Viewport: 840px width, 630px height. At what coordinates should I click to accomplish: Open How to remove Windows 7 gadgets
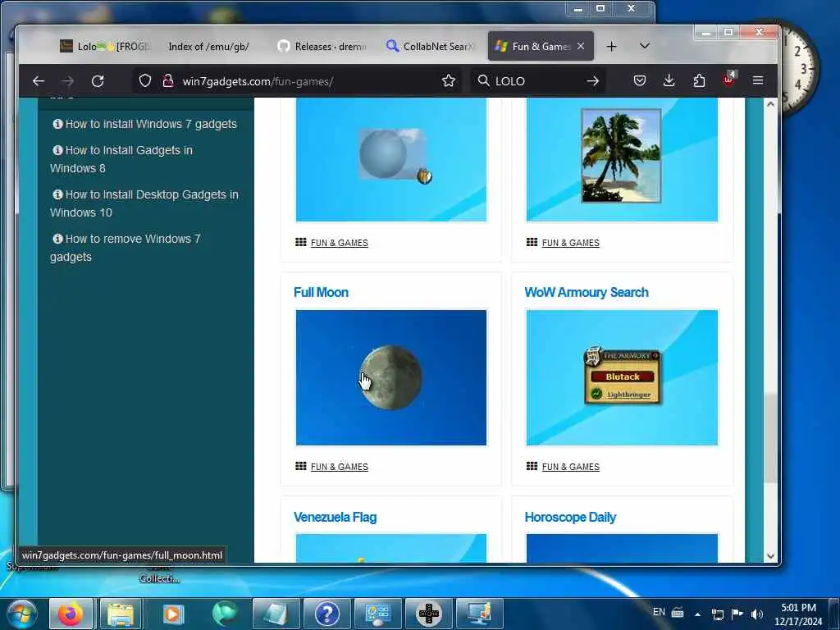(x=126, y=248)
